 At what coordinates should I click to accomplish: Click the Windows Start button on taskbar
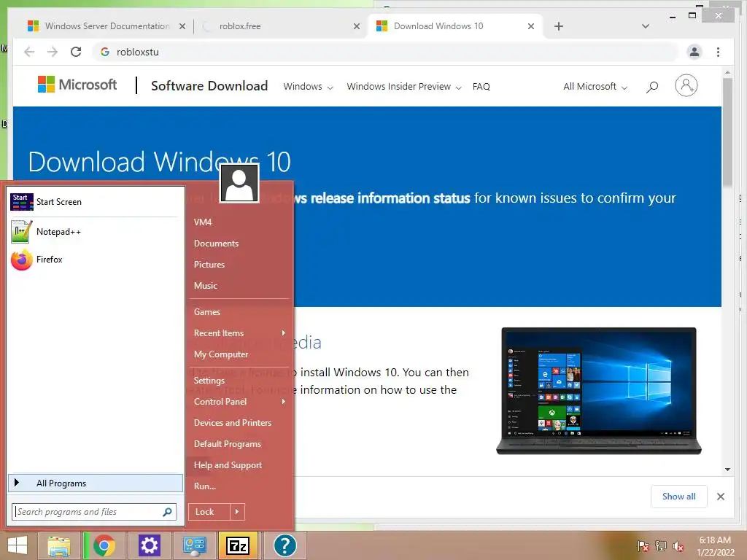(x=18, y=545)
